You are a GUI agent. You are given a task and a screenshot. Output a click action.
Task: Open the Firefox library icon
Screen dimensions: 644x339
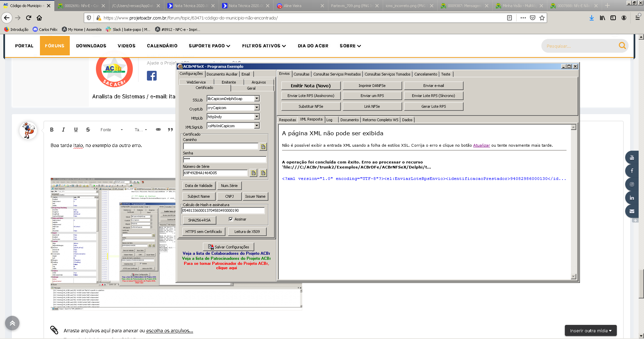tap(602, 18)
